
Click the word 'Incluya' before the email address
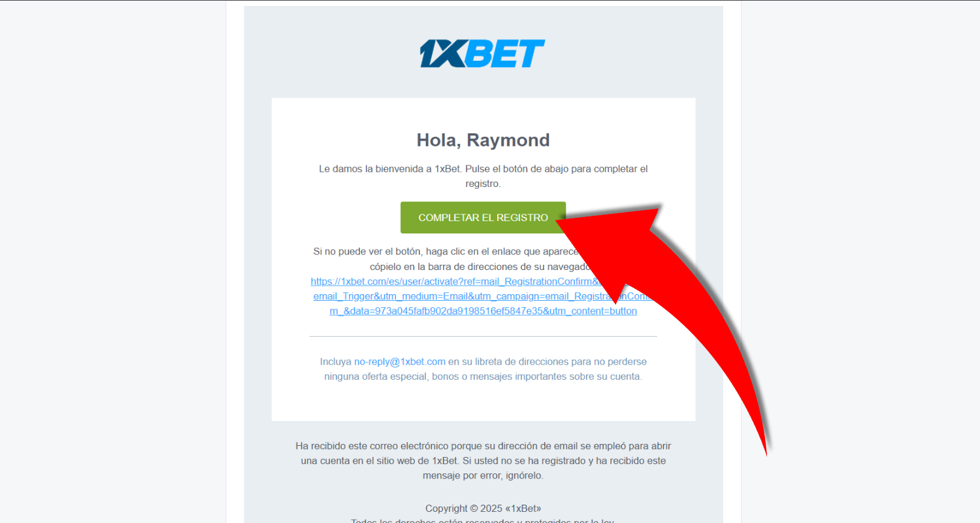click(x=335, y=362)
